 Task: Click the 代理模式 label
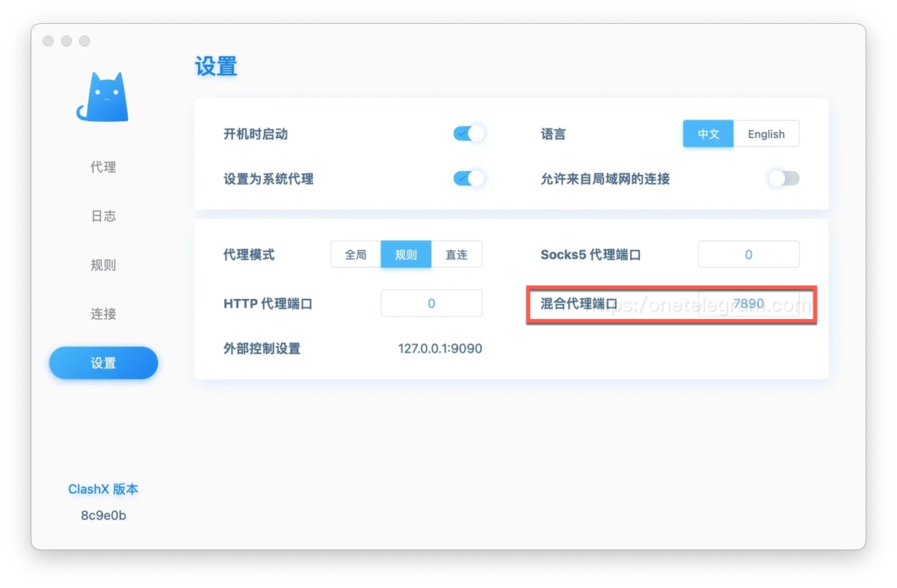(x=249, y=255)
